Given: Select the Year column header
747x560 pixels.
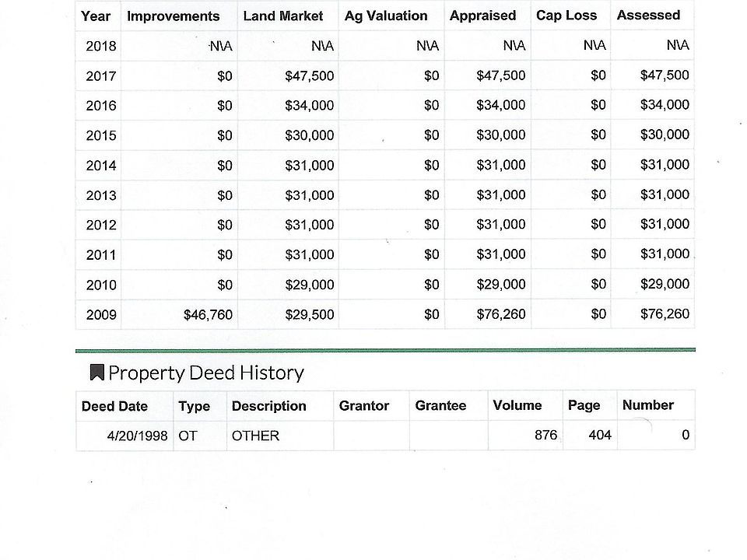Looking at the screenshot, I should tap(96, 16).
